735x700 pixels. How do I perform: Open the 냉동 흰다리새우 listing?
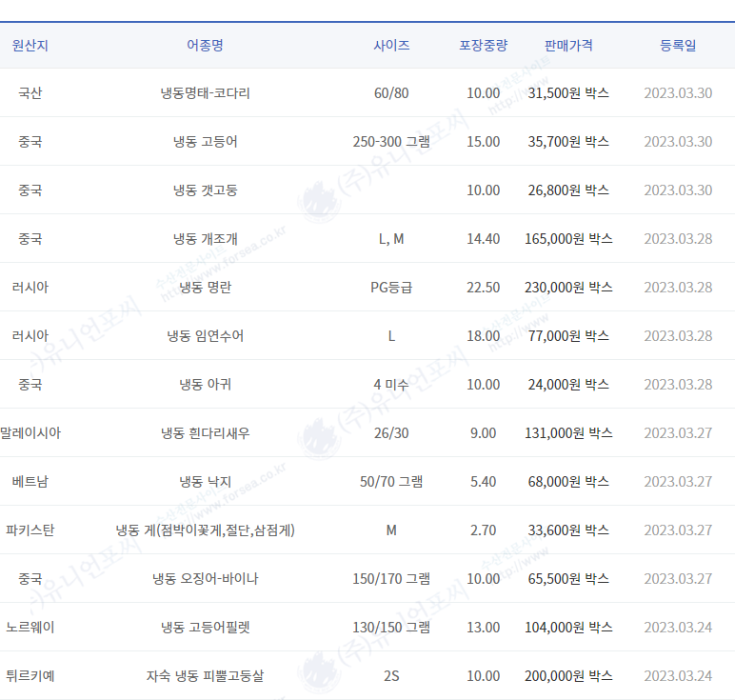tap(205, 433)
